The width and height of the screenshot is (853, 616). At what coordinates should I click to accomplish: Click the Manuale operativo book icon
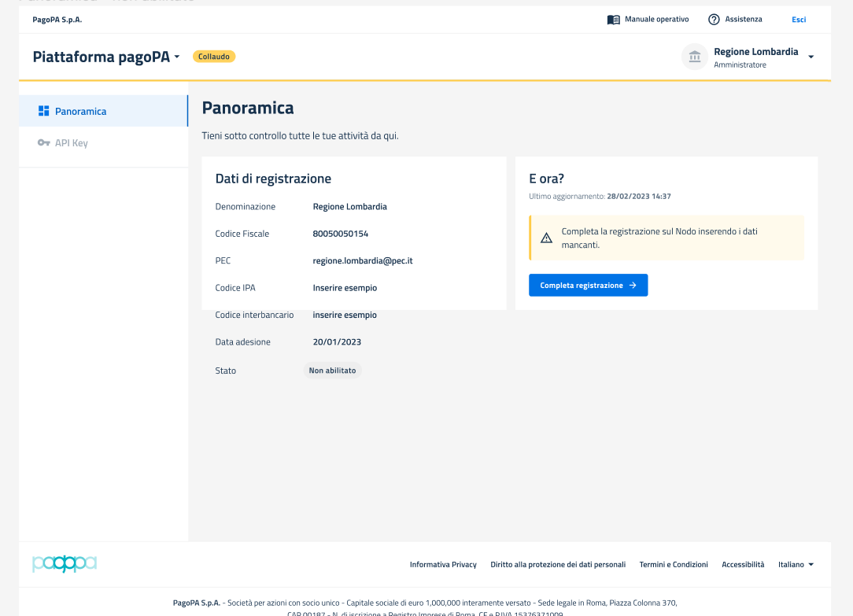(x=614, y=20)
